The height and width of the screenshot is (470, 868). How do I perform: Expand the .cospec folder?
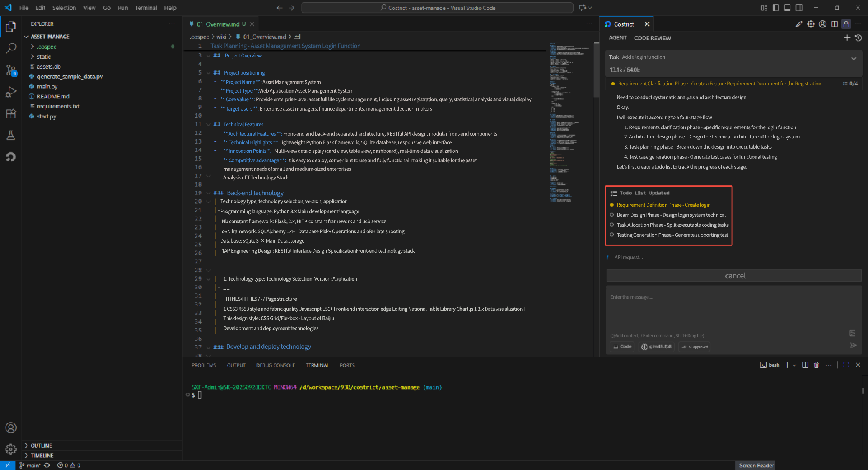[x=46, y=47]
